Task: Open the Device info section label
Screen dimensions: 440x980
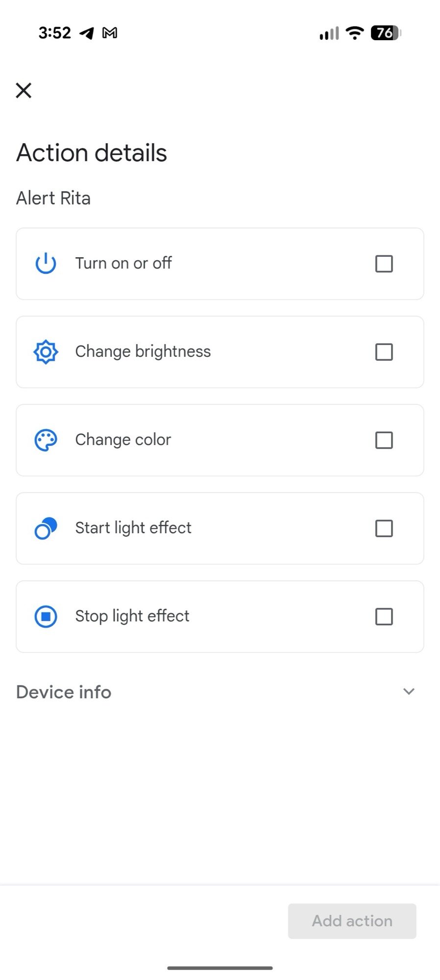Action: [64, 692]
